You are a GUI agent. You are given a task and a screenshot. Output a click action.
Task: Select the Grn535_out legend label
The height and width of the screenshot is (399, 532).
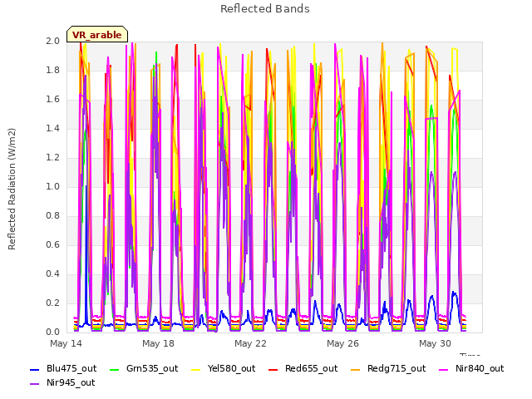[152, 368]
